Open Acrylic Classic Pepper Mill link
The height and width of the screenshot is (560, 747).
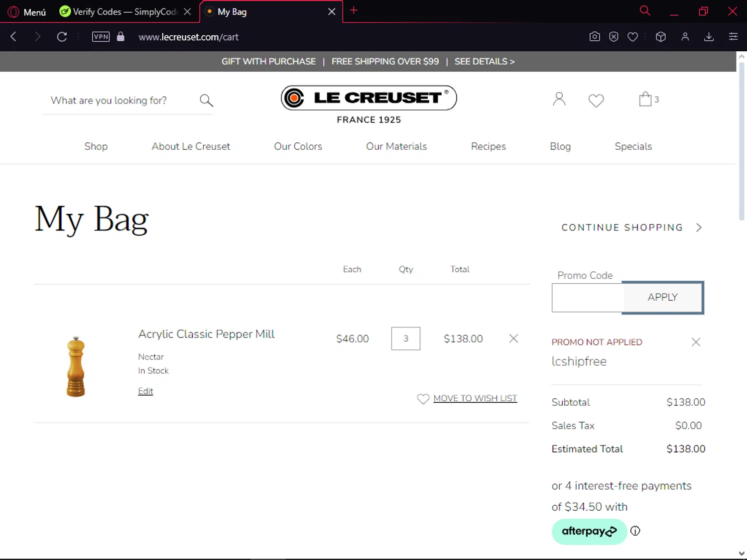pyautogui.click(x=206, y=334)
